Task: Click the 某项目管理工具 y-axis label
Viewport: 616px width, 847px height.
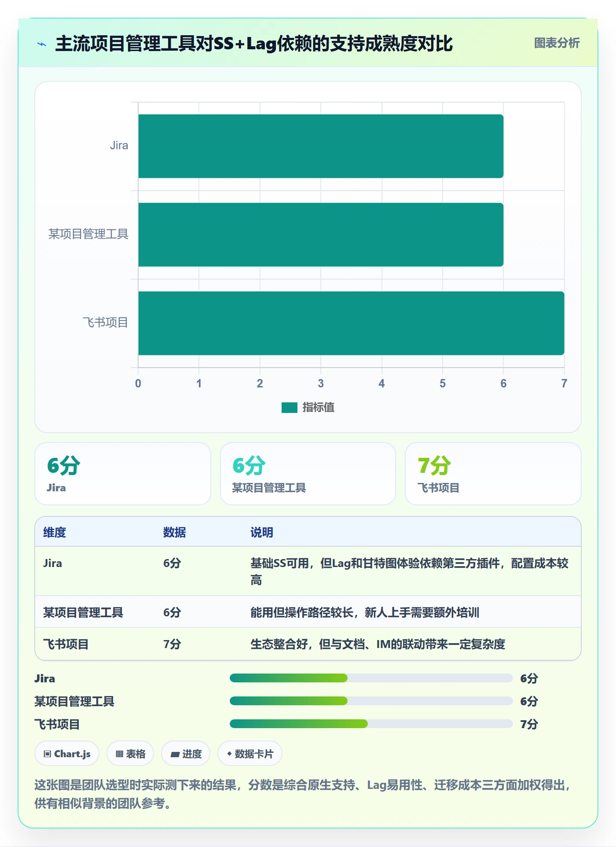Action: [x=88, y=234]
